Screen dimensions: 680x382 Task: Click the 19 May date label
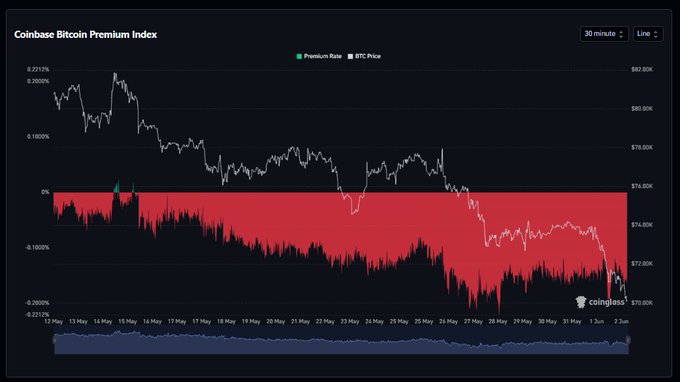coord(251,322)
